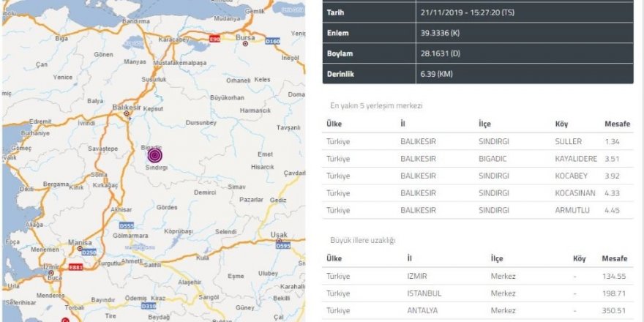
Task: Click the purple earthquake epicenter marker
Action: pos(154,155)
